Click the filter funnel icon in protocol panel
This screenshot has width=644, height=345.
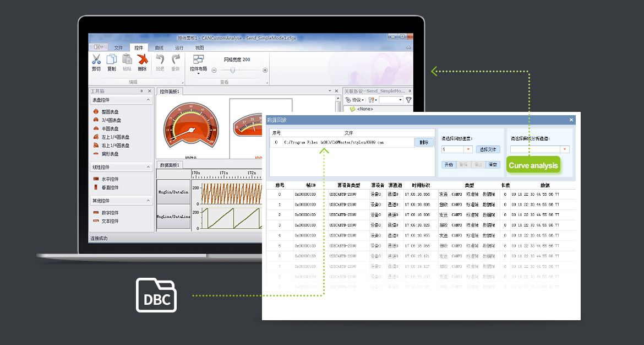[408, 100]
